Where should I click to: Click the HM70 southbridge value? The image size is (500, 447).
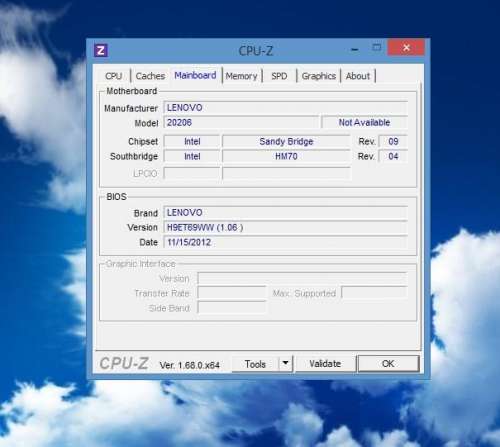coord(286,156)
